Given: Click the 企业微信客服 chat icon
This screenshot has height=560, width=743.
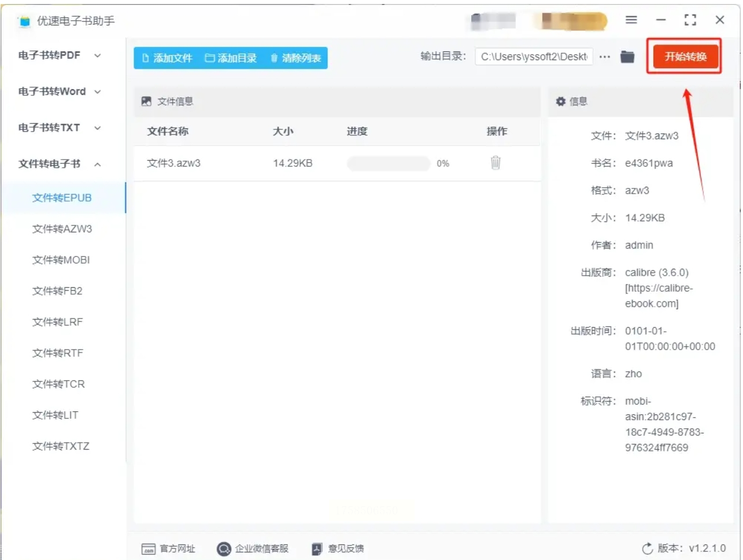Looking at the screenshot, I should 224,549.
